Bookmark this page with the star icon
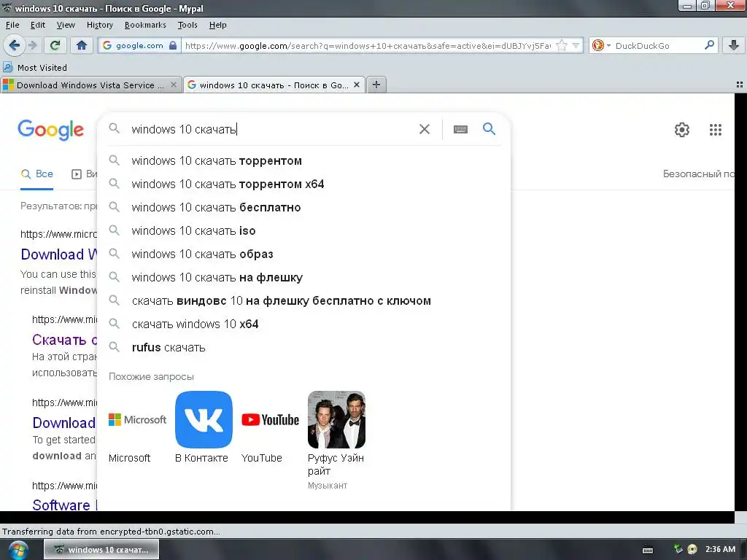 coord(562,45)
